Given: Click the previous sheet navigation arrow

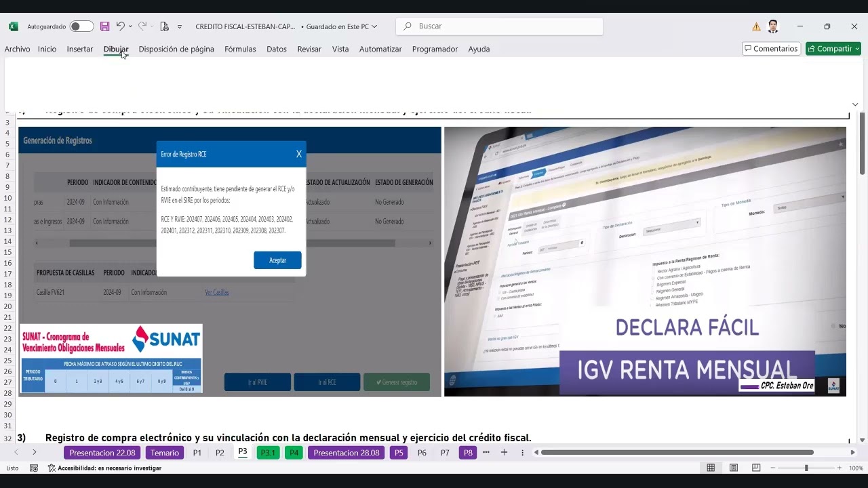Looking at the screenshot, I should [16, 453].
